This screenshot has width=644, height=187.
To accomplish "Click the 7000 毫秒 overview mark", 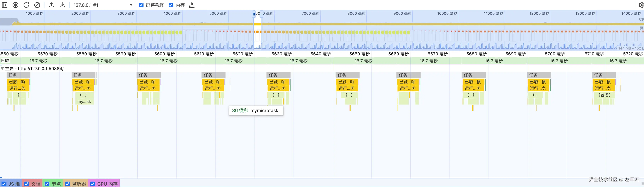I will (311, 14).
